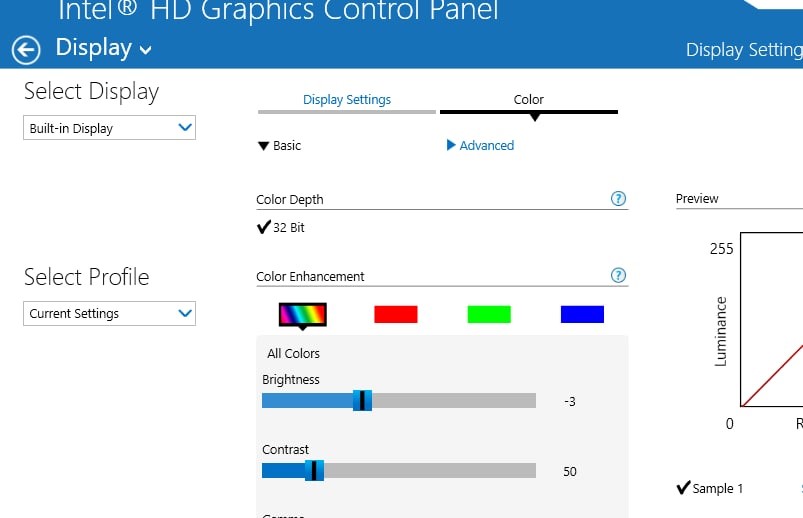Open Color Enhancement help icon
The width and height of the screenshot is (803, 518).
pos(618,276)
